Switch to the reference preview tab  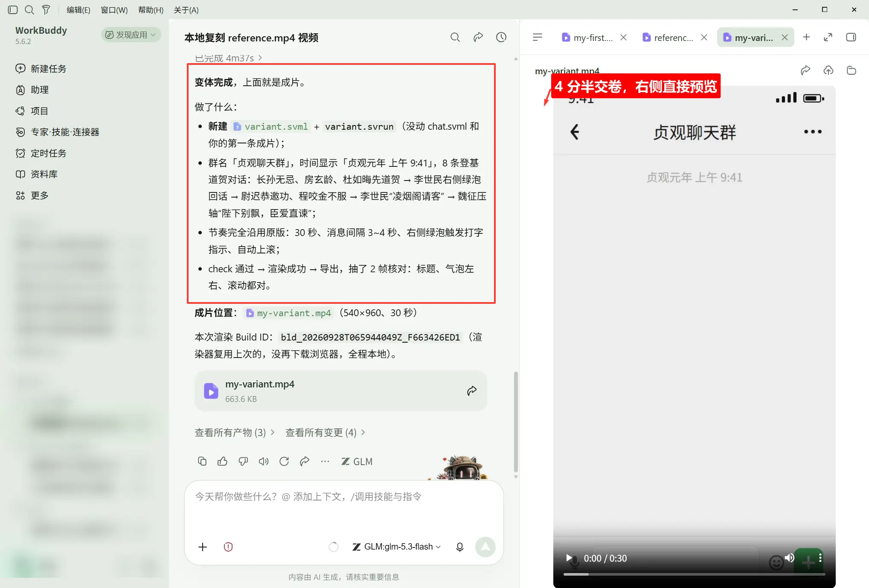[x=668, y=38]
